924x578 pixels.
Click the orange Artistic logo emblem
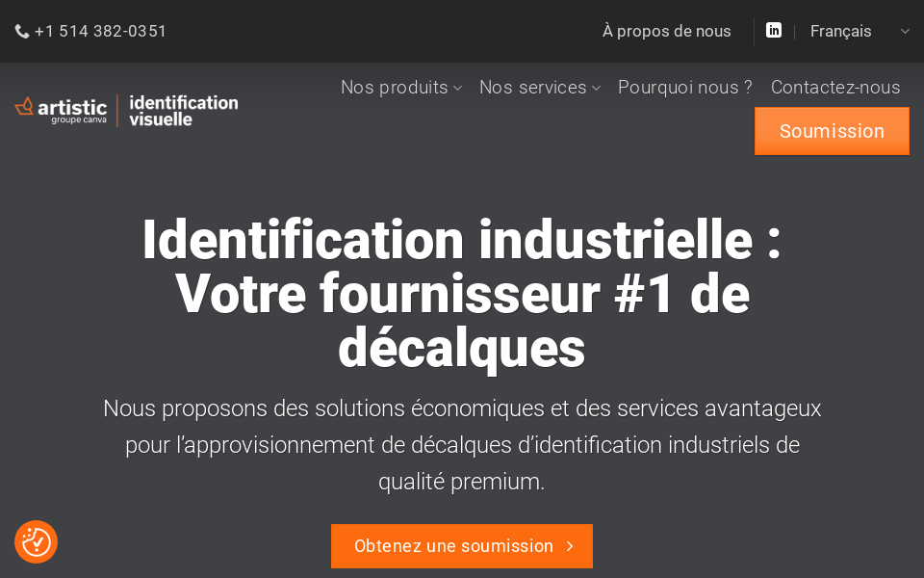[x=25, y=106]
